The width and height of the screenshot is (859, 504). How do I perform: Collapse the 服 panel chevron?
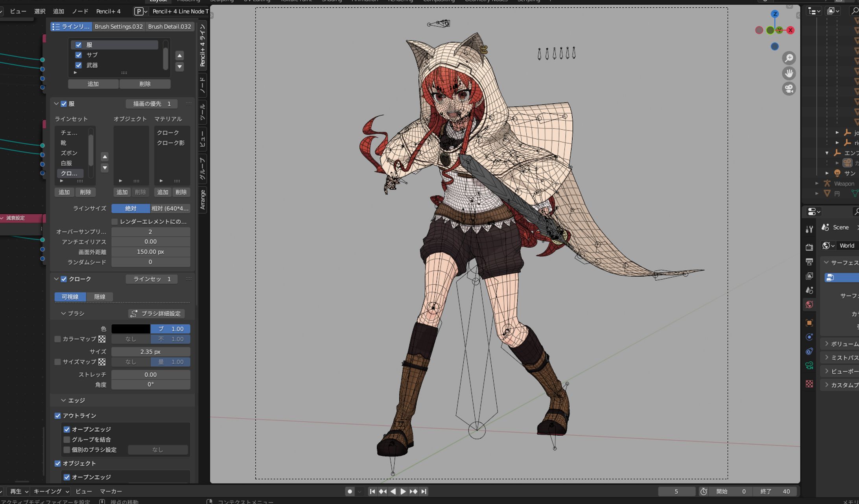point(56,104)
